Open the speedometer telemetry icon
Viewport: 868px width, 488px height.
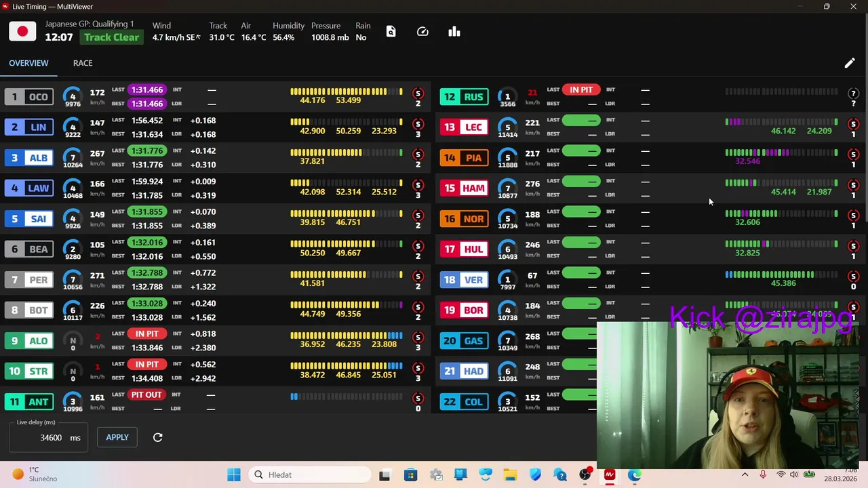tap(422, 32)
